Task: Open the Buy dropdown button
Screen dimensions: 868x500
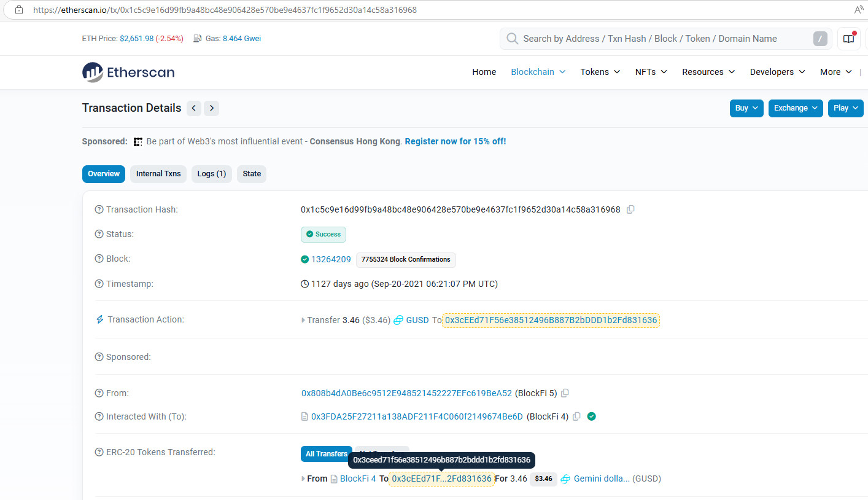Action: (746, 108)
